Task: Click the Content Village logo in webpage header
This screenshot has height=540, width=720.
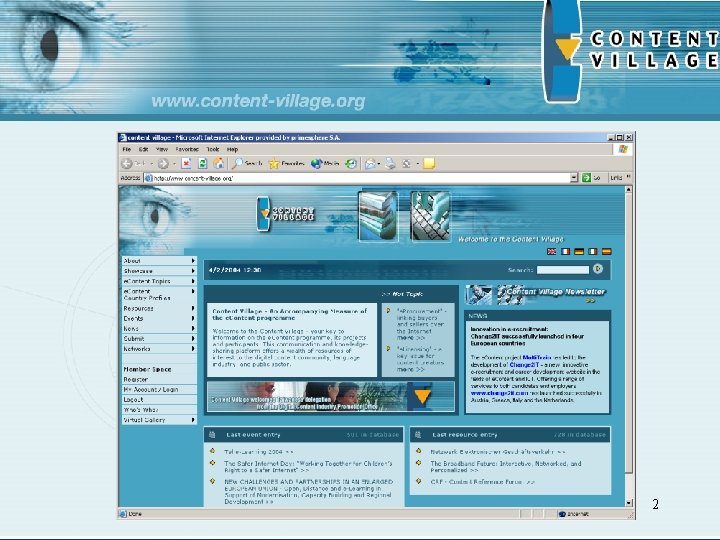Action: 286,214
